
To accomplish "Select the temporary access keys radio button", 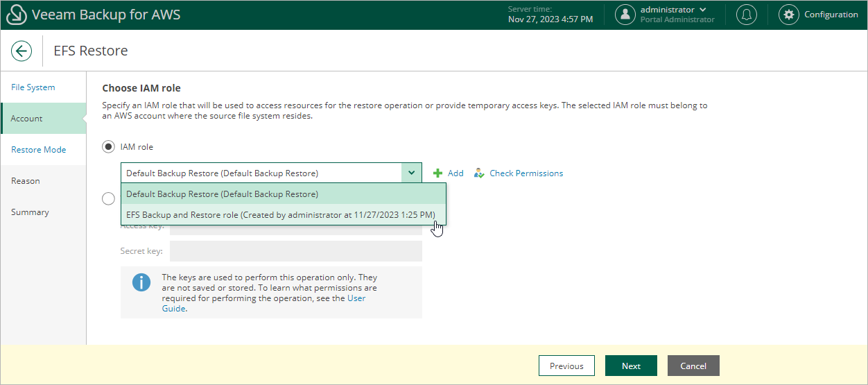I will 108,199.
